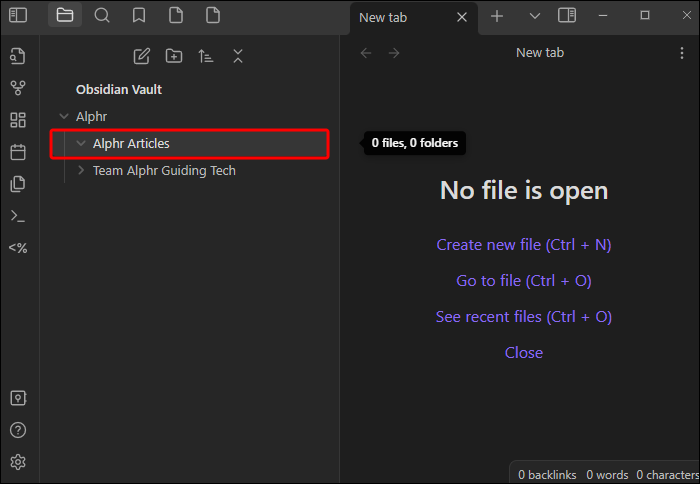
Task: Open Obsidian settings gear icon
Action: 17,462
